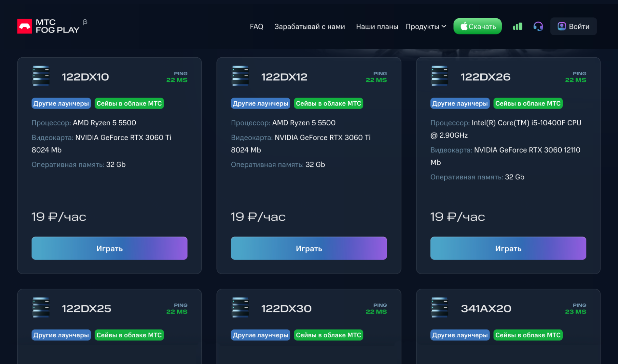Click 19 ₽/час price on 122DX26
618x364 pixels.
coord(458,217)
